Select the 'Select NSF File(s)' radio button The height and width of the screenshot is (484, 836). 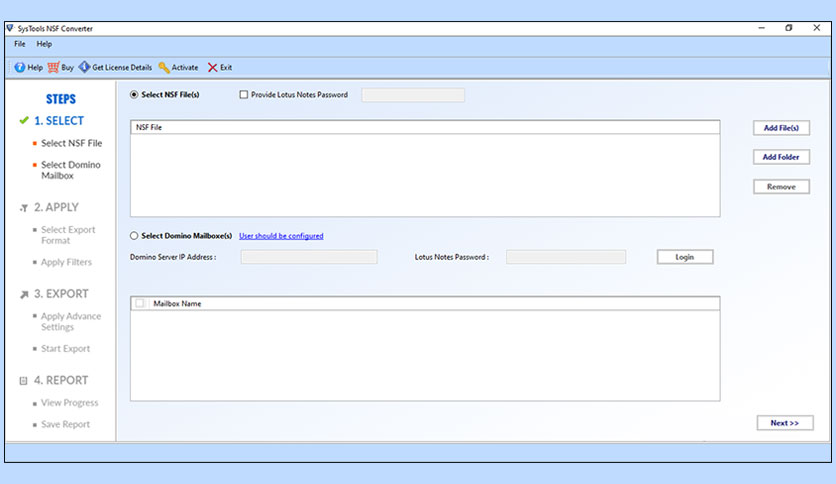click(x=134, y=94)
